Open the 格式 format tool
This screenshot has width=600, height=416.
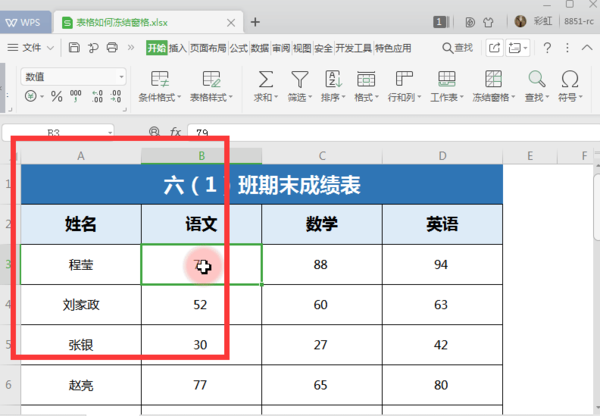[366, 86]
